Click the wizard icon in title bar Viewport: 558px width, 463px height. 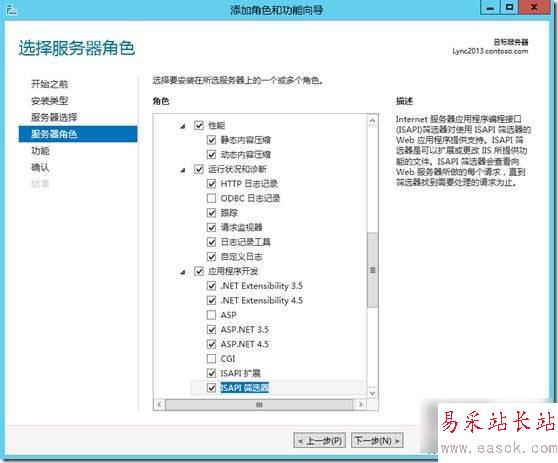(x=12, y=10)
